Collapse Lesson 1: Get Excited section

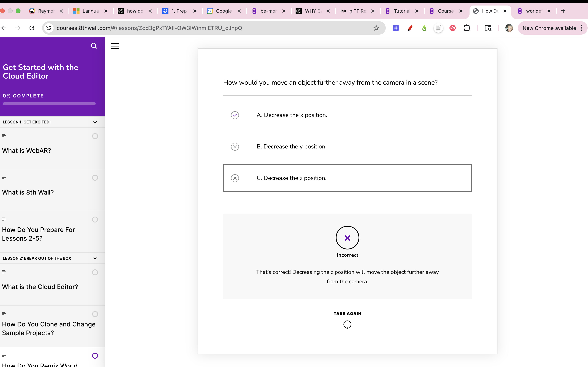pyautogui.click(x=95, y=122)
